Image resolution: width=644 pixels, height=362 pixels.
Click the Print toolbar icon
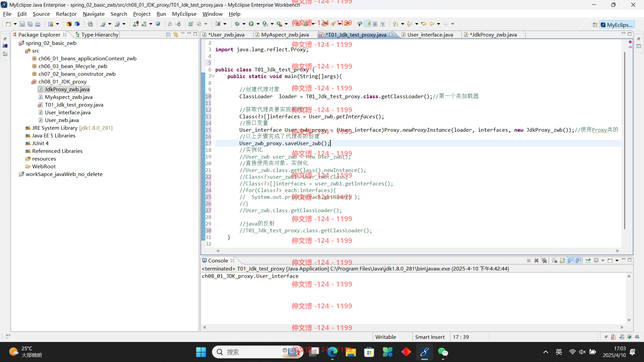coord(38,24)
